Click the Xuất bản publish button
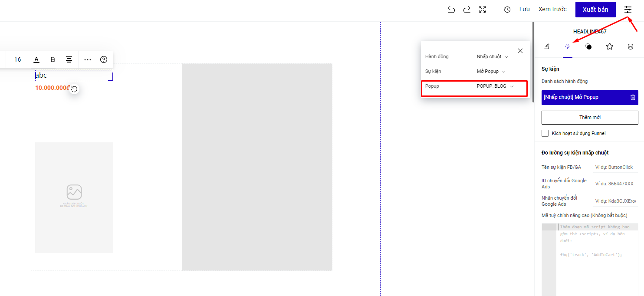The image size is (644, 296). point(595,10)
